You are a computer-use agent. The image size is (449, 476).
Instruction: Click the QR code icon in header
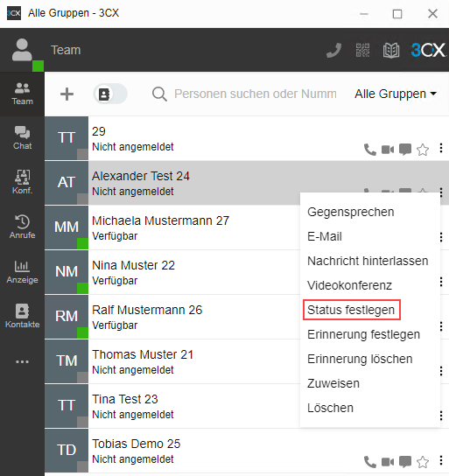coord(362,50)
